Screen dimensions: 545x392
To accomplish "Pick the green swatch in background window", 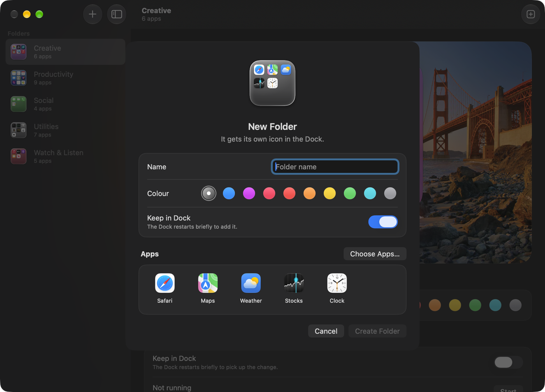I will 475,305.
